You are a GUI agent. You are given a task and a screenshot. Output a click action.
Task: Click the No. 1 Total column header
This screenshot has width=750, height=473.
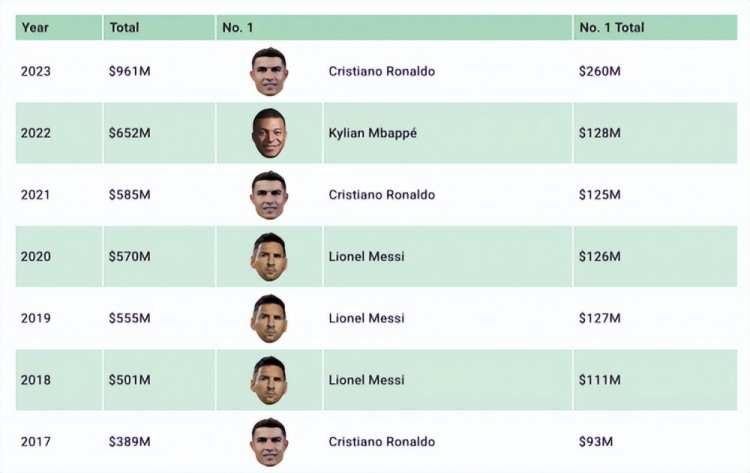611,27
